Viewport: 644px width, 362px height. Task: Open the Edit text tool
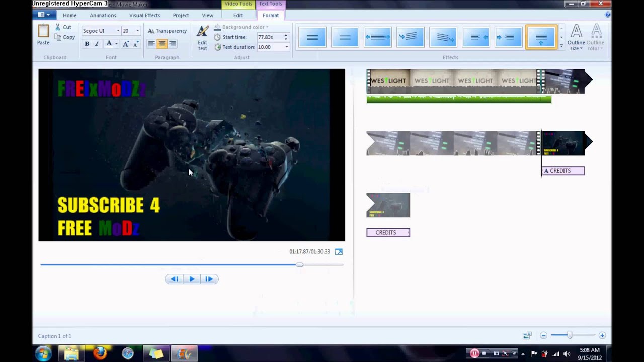202,38
